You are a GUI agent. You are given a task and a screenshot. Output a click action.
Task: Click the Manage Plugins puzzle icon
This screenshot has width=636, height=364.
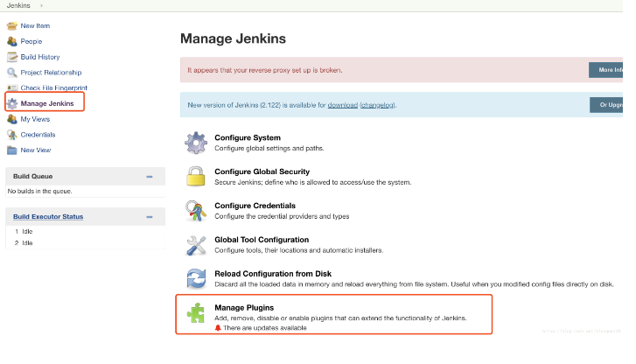point(196,313)
